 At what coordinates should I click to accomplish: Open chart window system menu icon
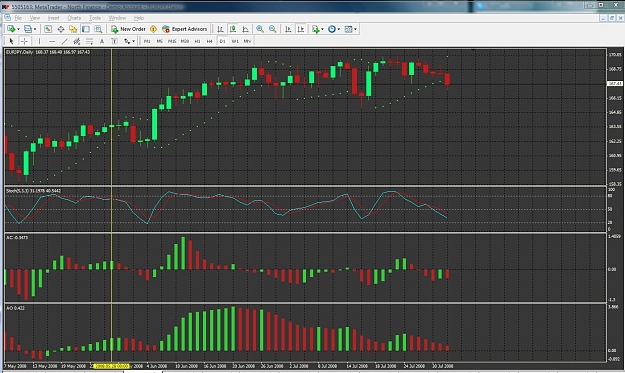click(7, 18)
